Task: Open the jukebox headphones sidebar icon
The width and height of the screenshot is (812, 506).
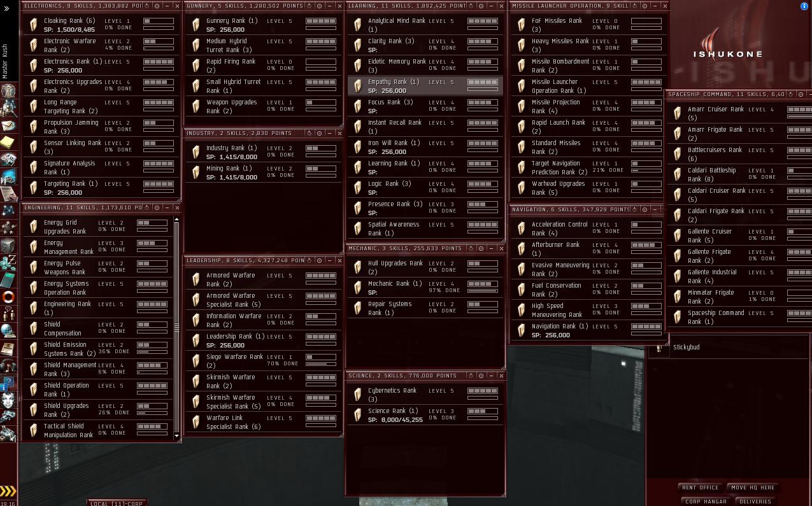Action: click(x=8, y=365)
